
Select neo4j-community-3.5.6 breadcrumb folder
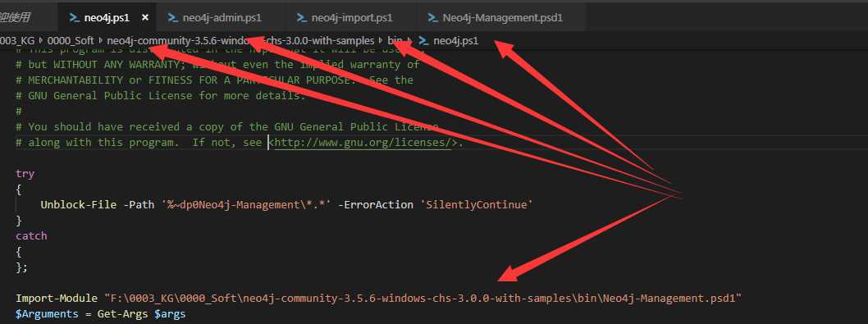point(240,40)
